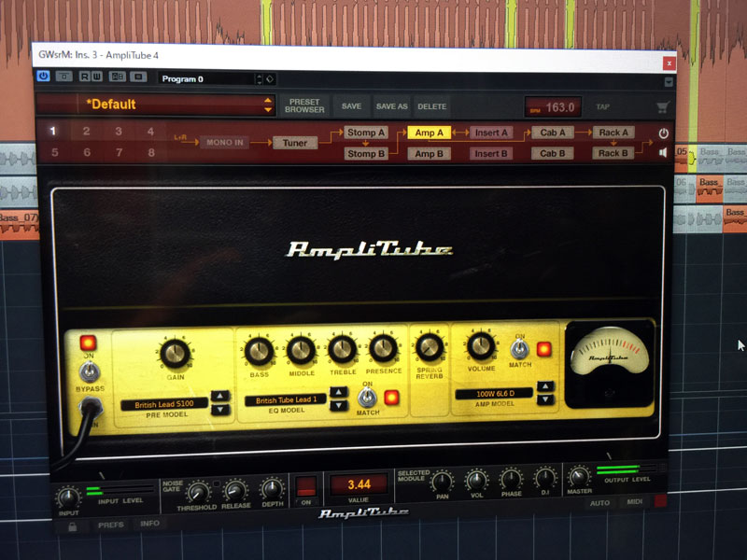
Task: Flip the EQ MATCH toggle switch
Action: pyautogui.click(x=367, y=397)
